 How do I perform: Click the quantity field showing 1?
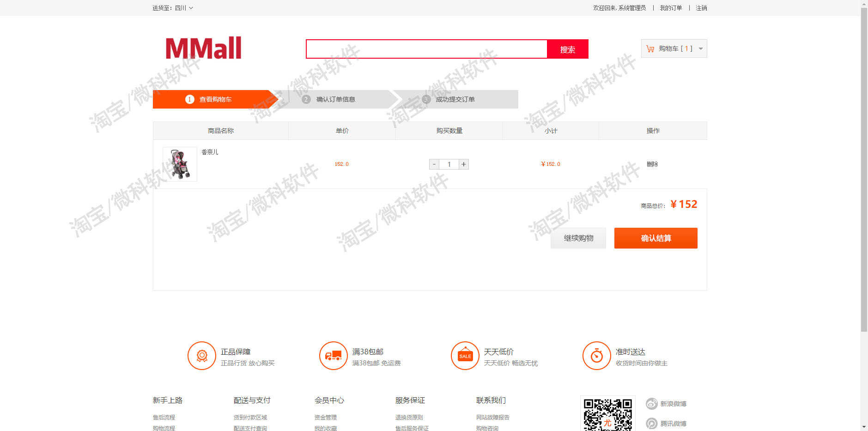(449, 164)
